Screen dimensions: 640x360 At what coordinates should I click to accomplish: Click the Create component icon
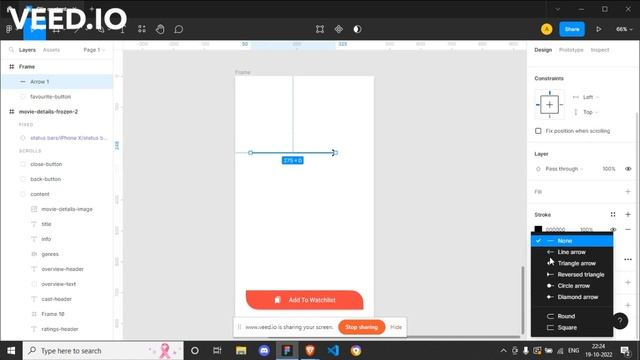pos(339,29)
